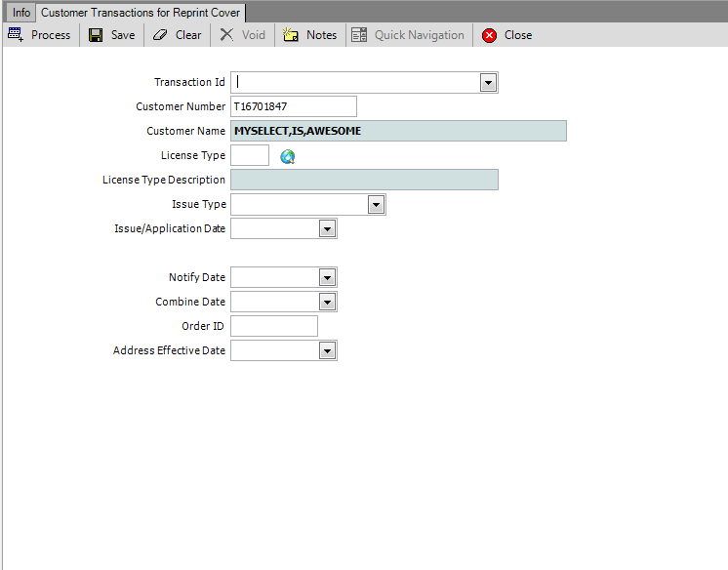Click the License Type input box
The image size is (728, 570).
tap(250, 155)
